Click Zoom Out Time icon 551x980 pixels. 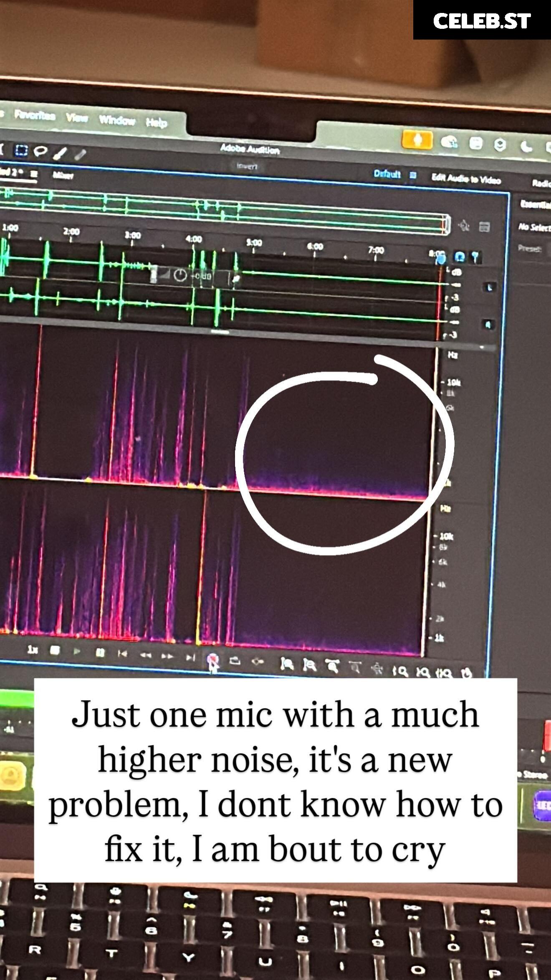(354, 668)
